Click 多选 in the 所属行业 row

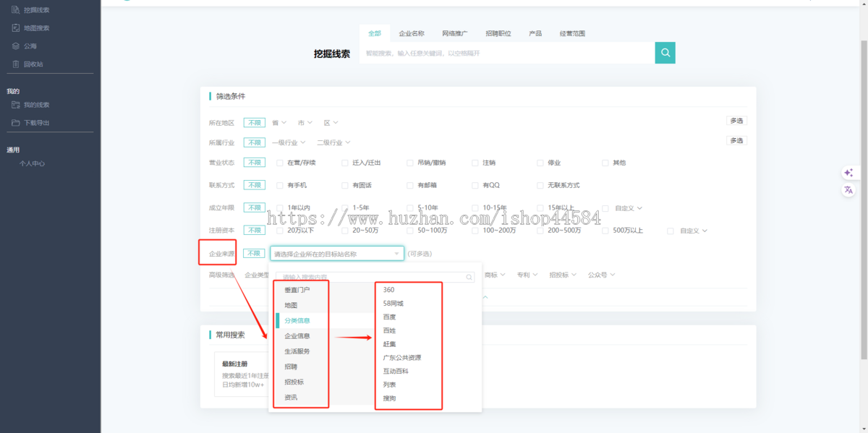tap(736, 140)
